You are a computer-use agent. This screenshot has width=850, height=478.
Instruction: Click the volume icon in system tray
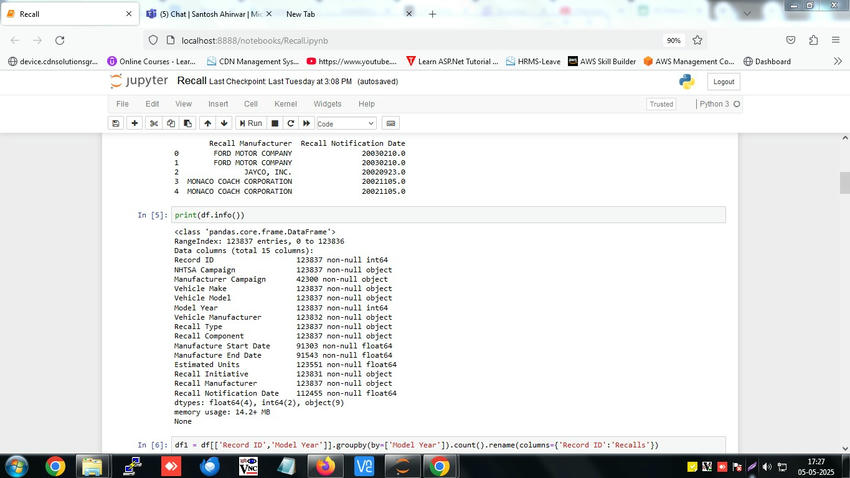[x=767, y=467]
